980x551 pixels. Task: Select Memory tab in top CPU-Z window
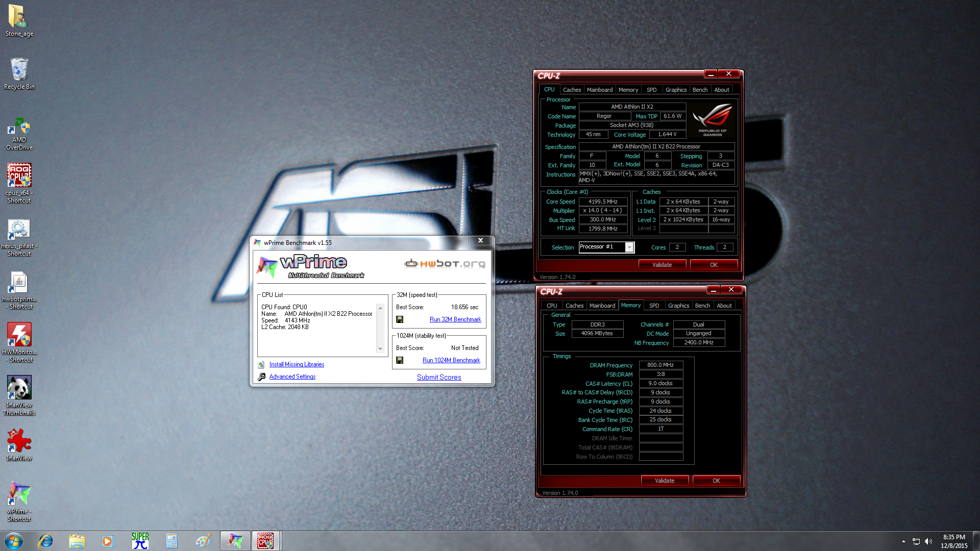tap(628, 90)
